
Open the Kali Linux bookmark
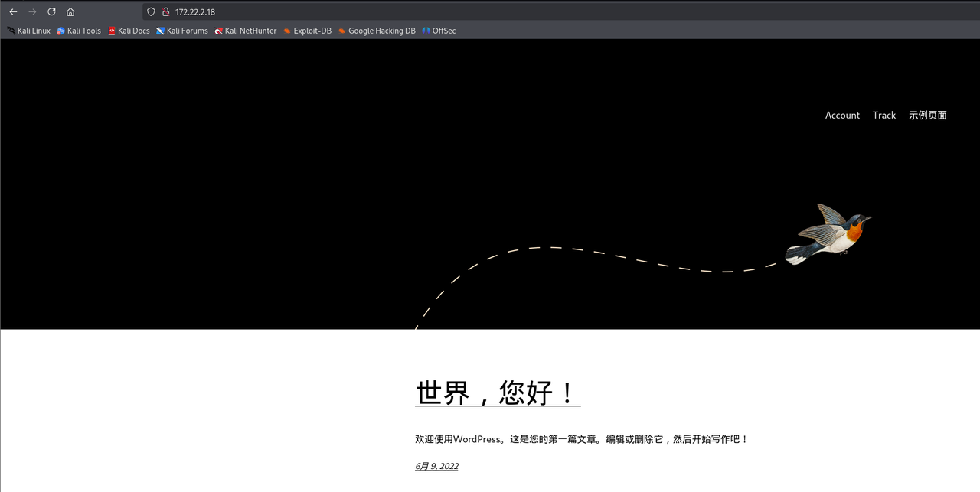click(29, 31)
